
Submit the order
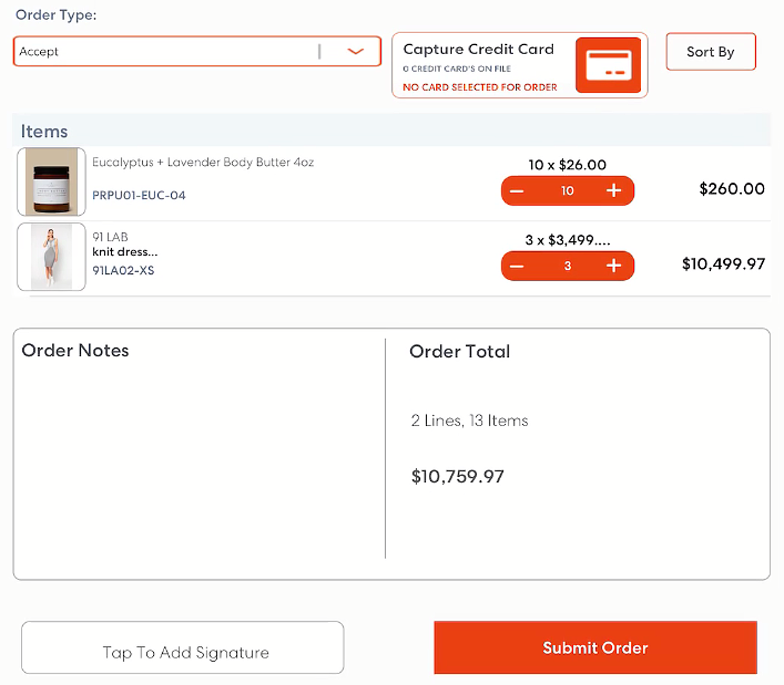(595, 648)
